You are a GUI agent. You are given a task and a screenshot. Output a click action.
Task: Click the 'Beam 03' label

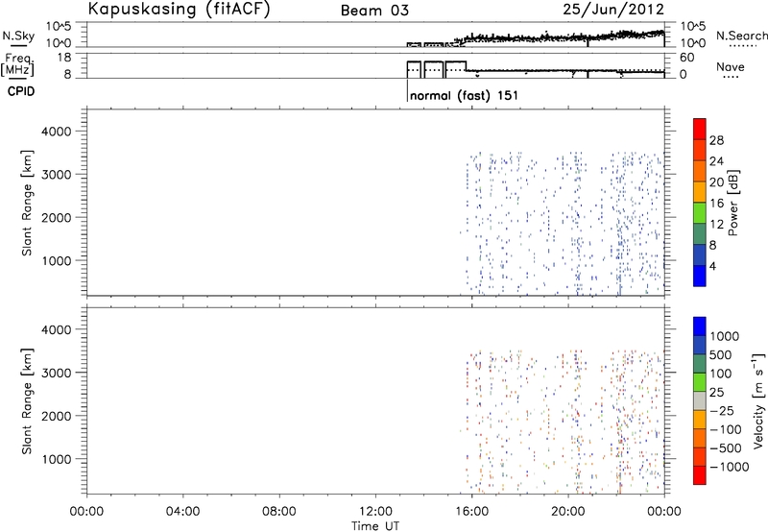[x=374, y=11]
